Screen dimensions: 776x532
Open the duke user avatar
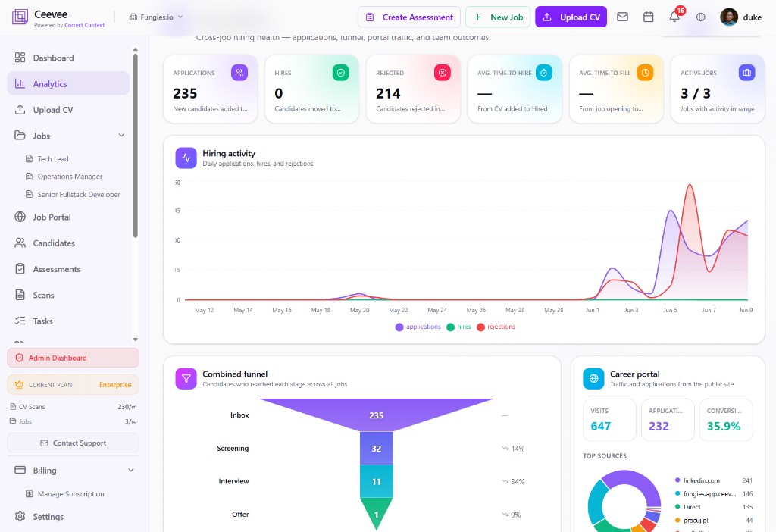coord(728,17)
